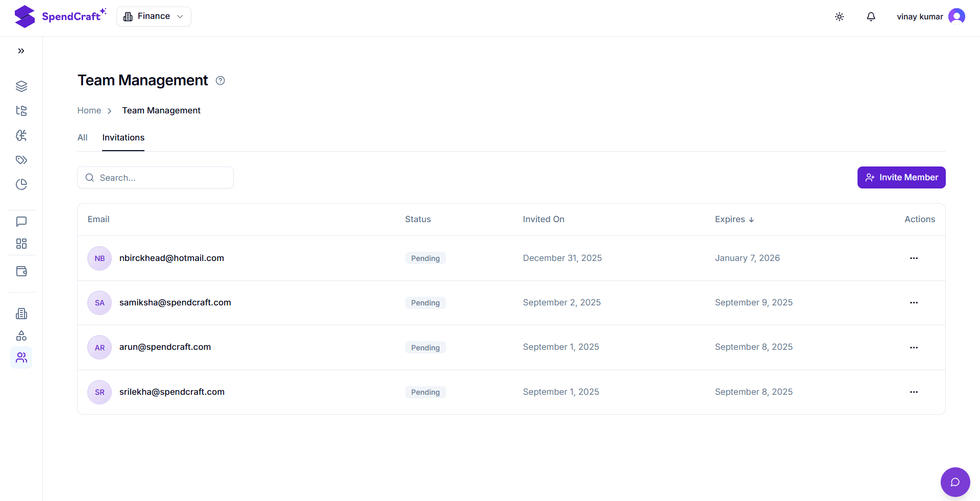The width and height of the screenshot is (980, 501).
Task: Click the help icon beside Team Management
Action: point(220,81)
